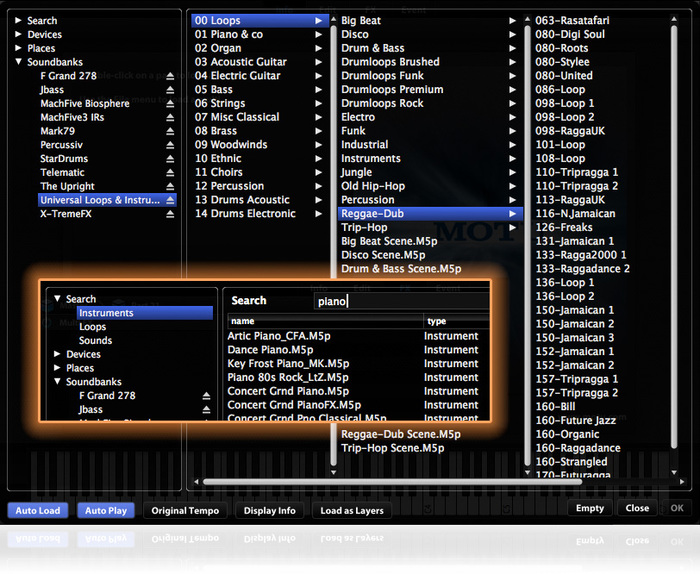Select the 160-Future Jazz loop

point(575,420)
